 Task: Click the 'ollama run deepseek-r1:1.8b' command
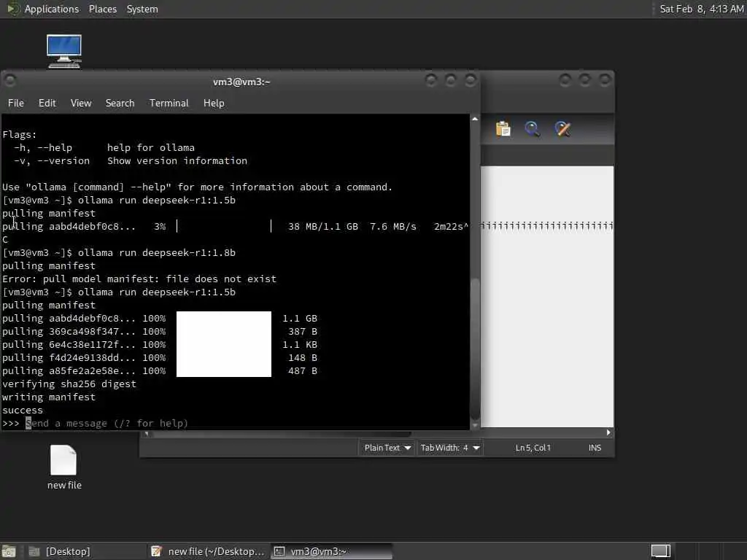[x=157, y=252]
